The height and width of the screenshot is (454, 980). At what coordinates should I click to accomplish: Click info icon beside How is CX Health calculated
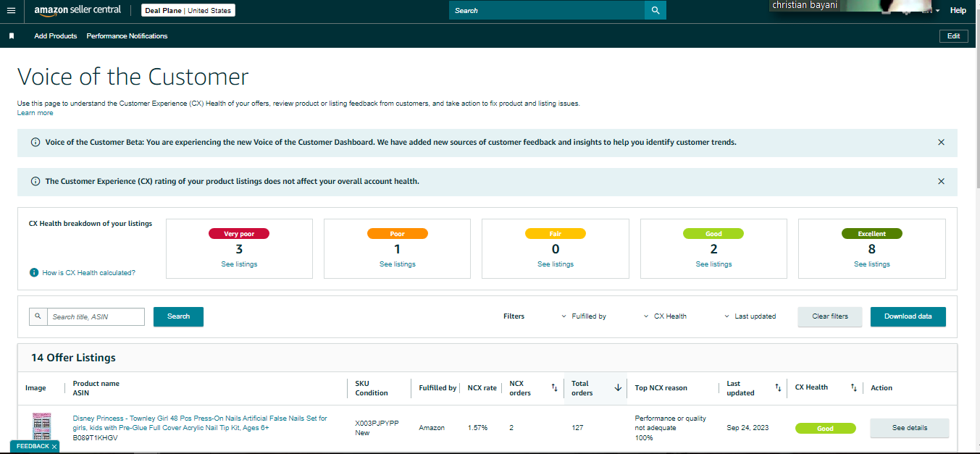click(34, 273)
